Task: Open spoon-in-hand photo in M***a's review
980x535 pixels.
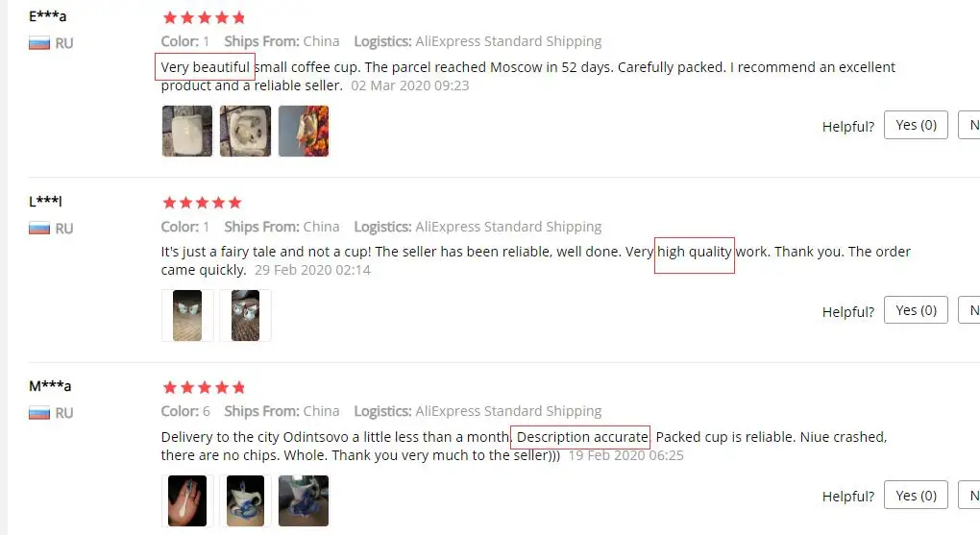Action: [187, 500]
